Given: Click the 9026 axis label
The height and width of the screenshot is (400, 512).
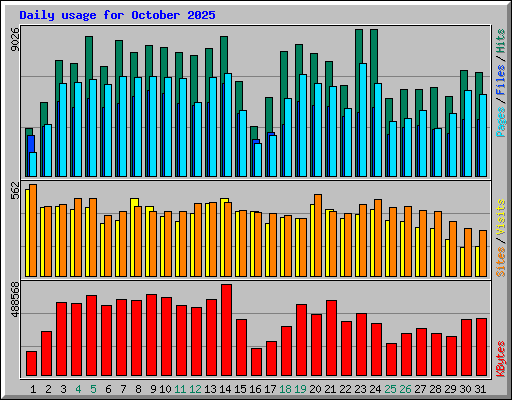Looking at the screenshot, I should click(15, 40).
